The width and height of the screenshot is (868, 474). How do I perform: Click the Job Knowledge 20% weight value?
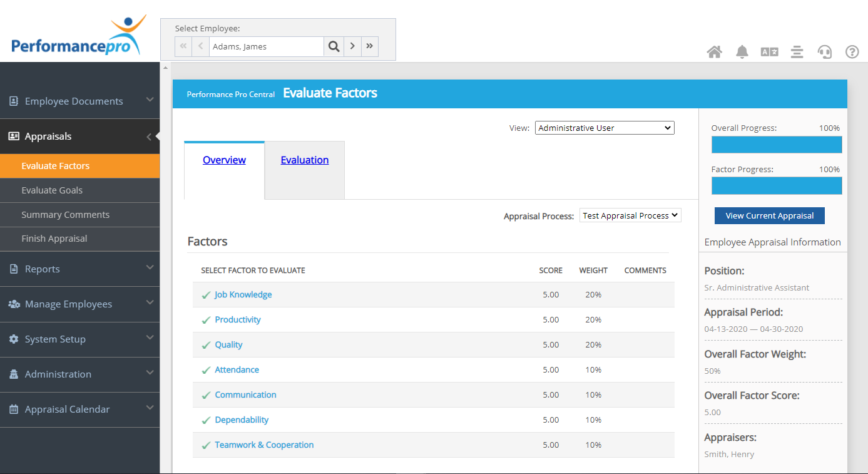[x=593, y=294]
